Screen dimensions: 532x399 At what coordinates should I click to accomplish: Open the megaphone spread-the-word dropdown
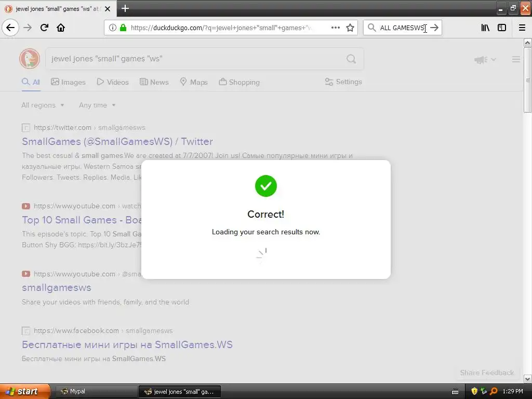tap(485, 60)
